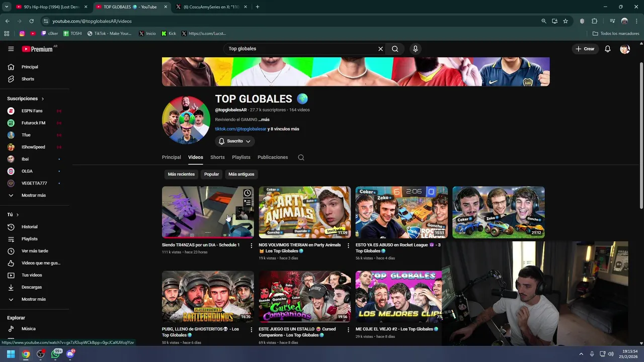Open the PUBG Battlegrounds video thumbnail
Viewport: 644px width, 362px height.
208,297
